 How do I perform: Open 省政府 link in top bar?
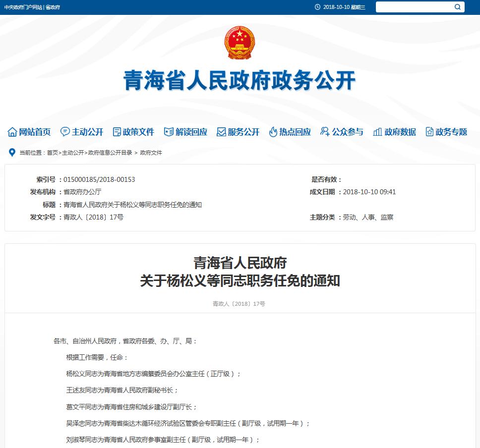tap(53, 7)
